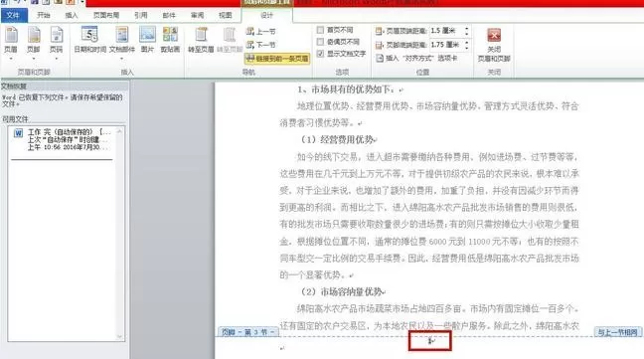
Task: Click the header top distance icon
Action: click(x=379, y=31)
